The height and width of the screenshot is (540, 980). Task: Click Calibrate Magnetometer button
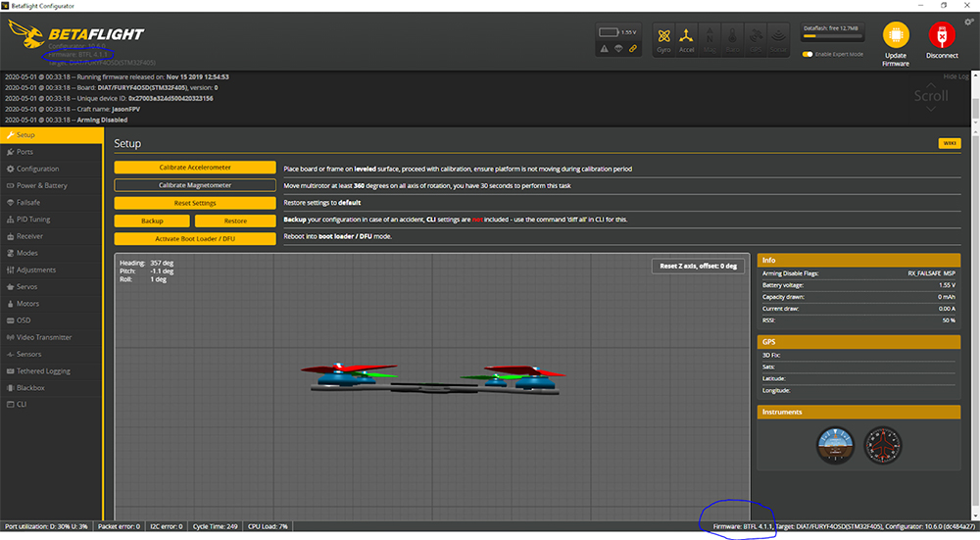[x=195, y=185]
